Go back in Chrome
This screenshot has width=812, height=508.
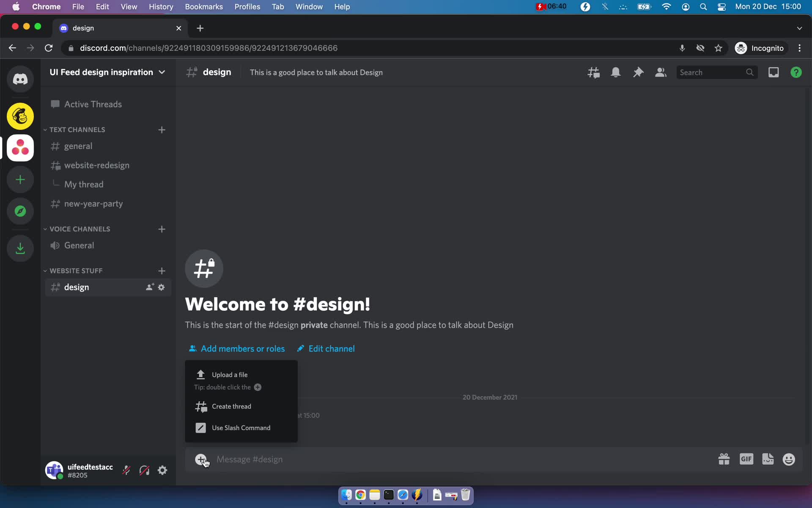[x=12, y=48]
